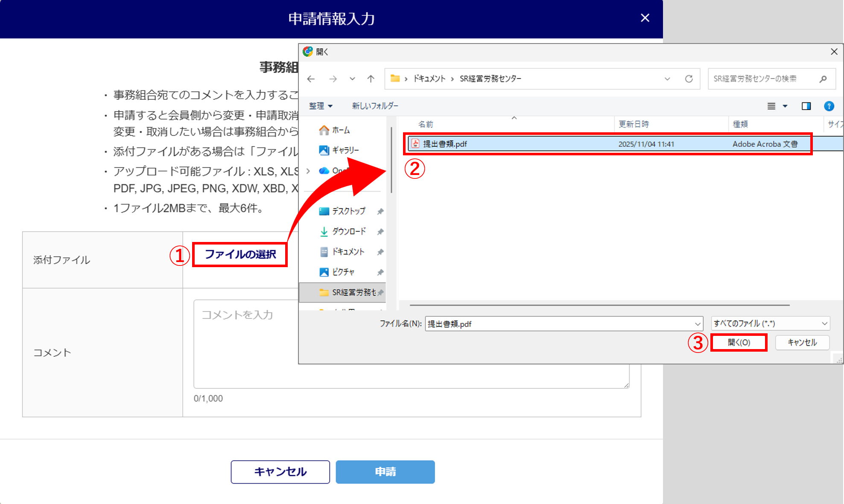The height and width of the screenshot is (504, 844).
Task: Click the refresh icon beside the address bar
Action: pos(689,79)
